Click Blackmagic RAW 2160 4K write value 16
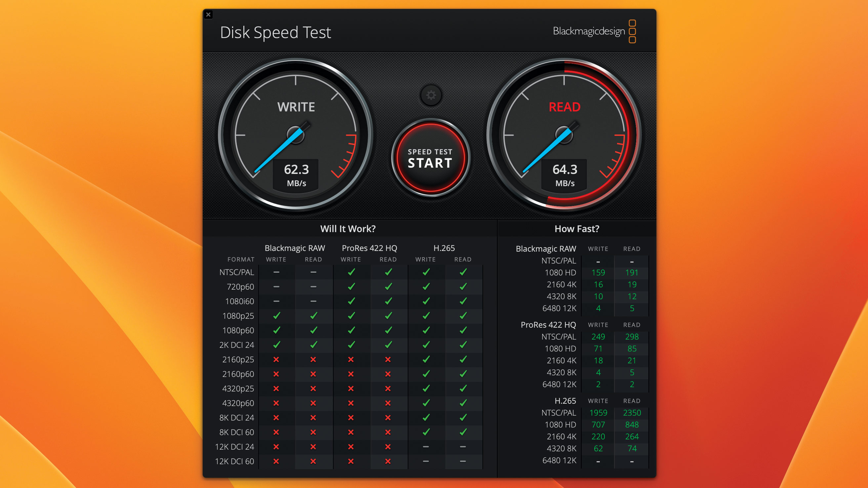 [x=598, y=284]
